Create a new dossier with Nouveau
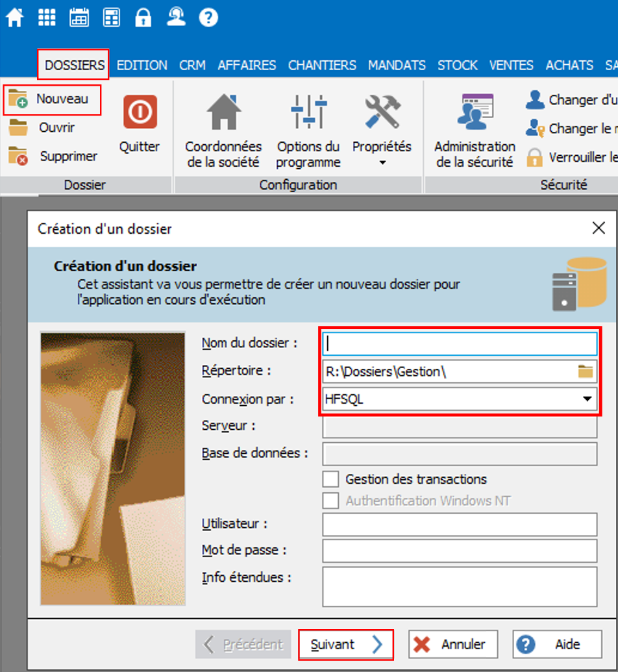618x672 pixels. (53, 99)
